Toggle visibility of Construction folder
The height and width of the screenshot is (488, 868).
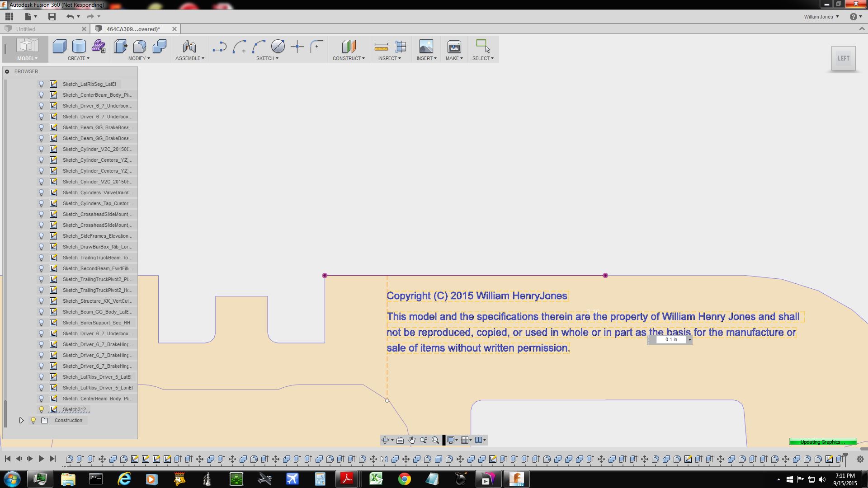33,420
